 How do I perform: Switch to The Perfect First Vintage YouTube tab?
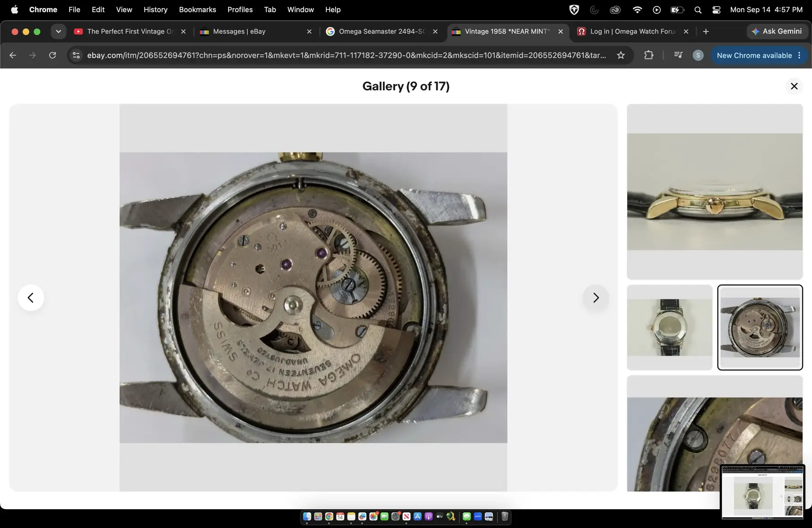(130, 31)
